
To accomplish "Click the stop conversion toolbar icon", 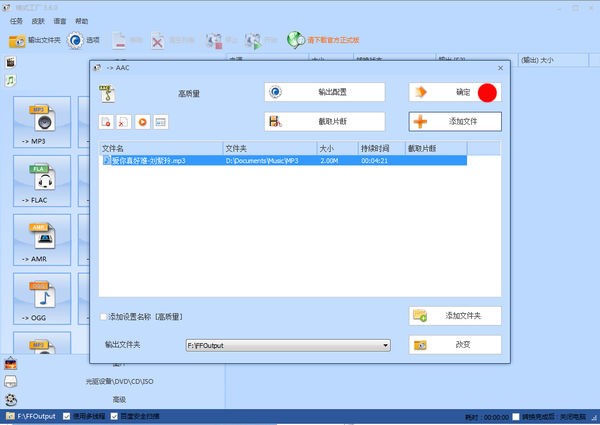I will 214,41.
